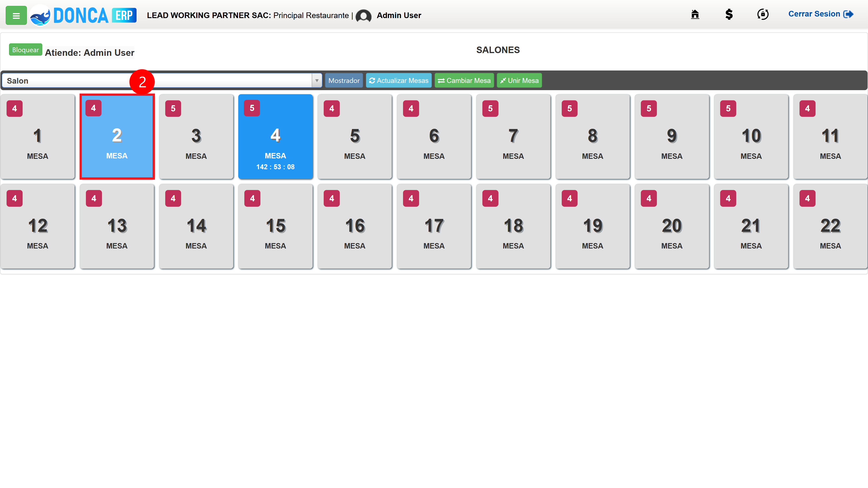The height and width of the screenshot is (488, 868).
Task: Select Mesa 2 tile
Action: [117, 136]
